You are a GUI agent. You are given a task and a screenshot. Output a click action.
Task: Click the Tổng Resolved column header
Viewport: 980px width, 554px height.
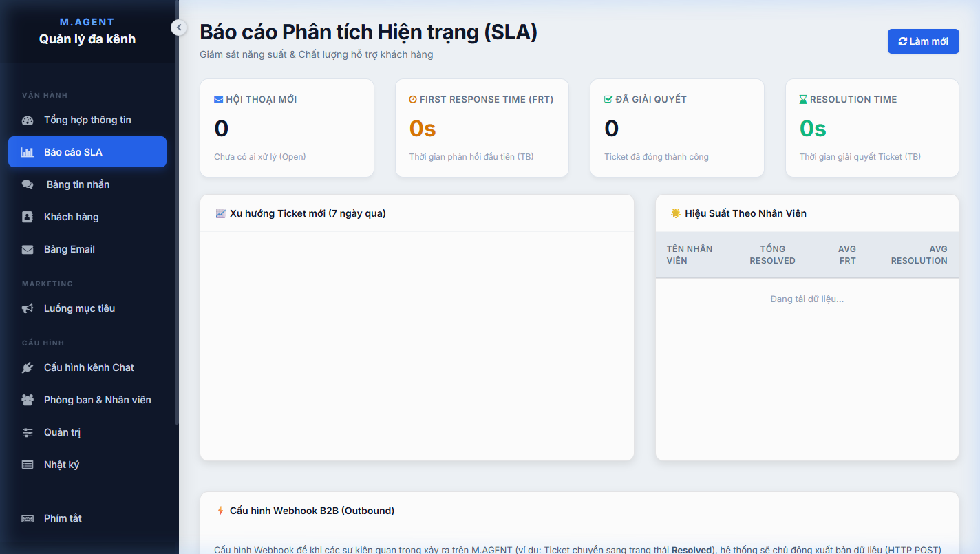772,255
